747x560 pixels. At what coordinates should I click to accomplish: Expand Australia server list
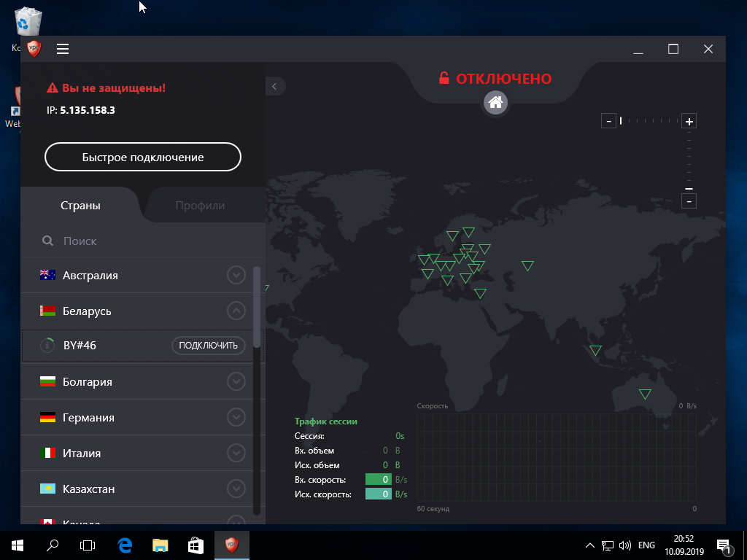pos(236,276)
